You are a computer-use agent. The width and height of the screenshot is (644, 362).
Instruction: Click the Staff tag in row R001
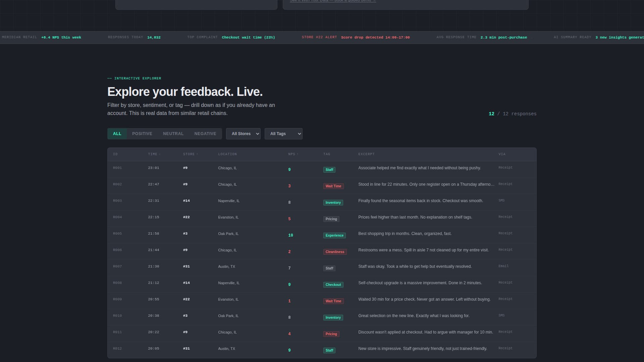pyautogui.click(x=329, y=170)
